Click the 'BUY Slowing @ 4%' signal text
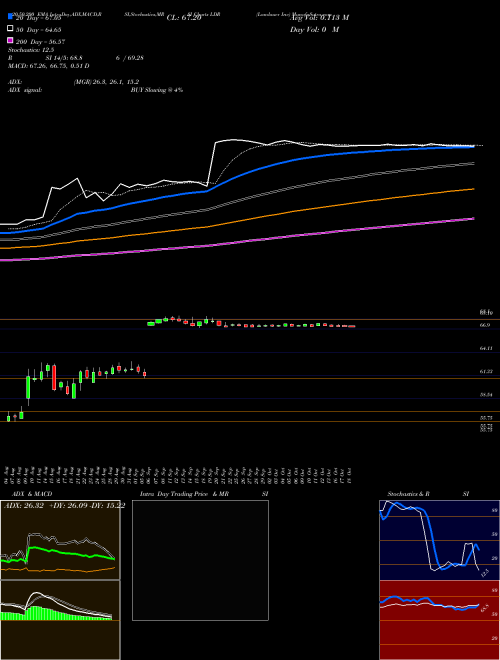 click(157, 90)
